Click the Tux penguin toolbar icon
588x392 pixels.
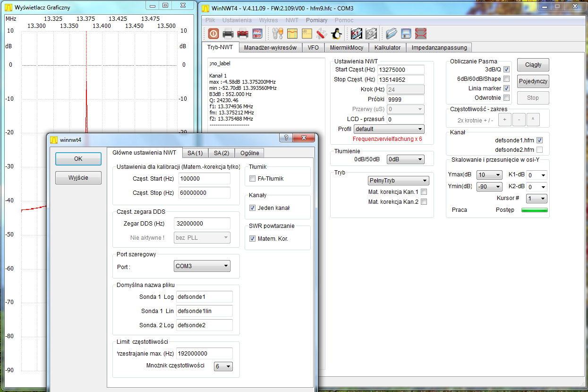(x=336, y=34)
